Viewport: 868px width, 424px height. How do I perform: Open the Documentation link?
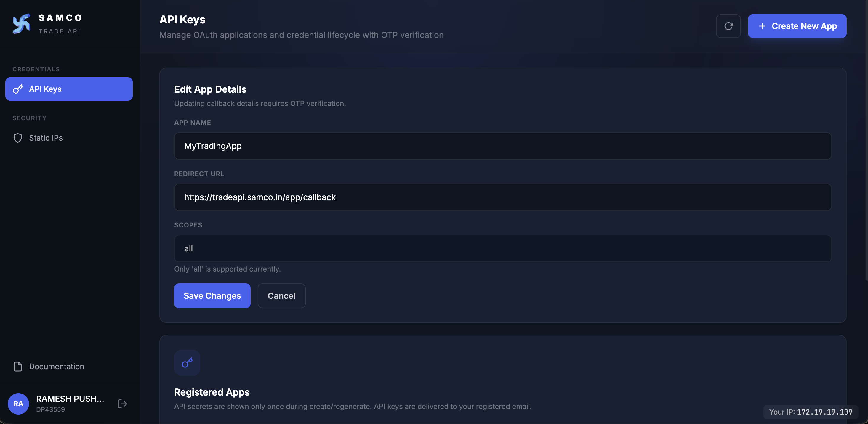69,367
